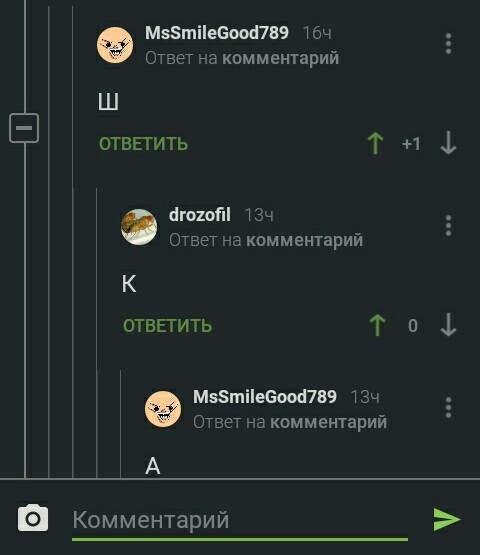This screenshot has height=555, width=480.
Task: Upvote drozofil's comment "К"
Action: [x=377, y=325]
